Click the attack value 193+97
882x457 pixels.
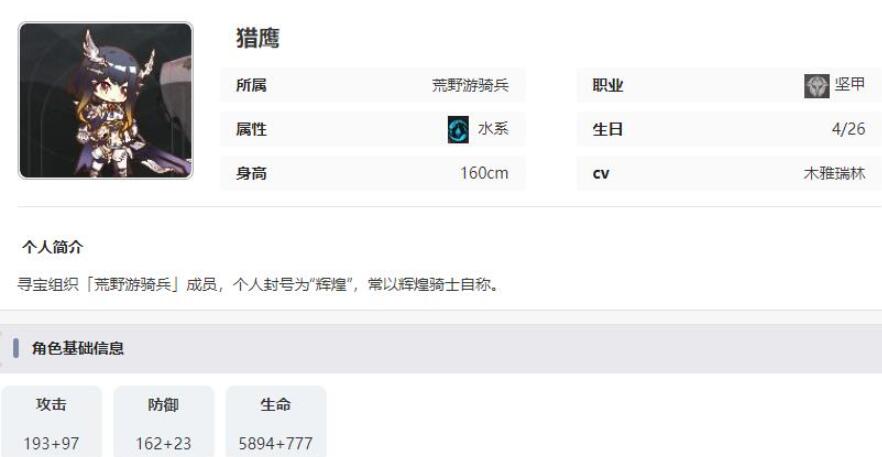coord(51,443)
